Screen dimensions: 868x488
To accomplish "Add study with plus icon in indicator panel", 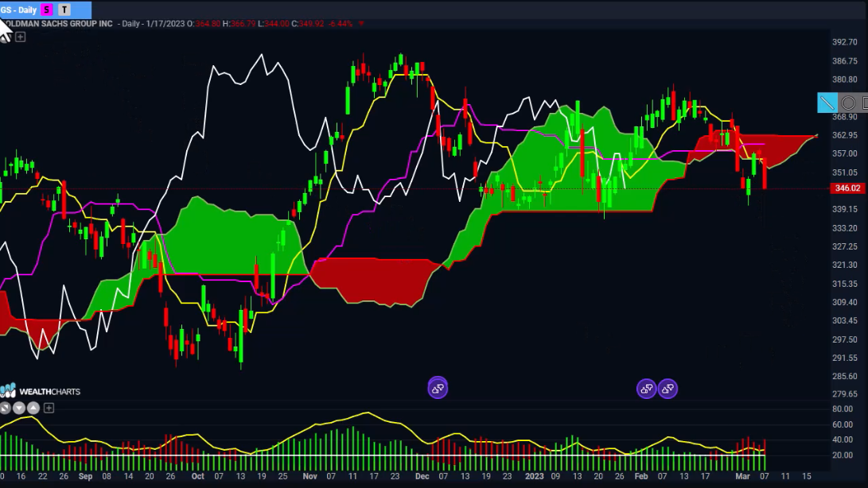I will click(x=49, y=409).
